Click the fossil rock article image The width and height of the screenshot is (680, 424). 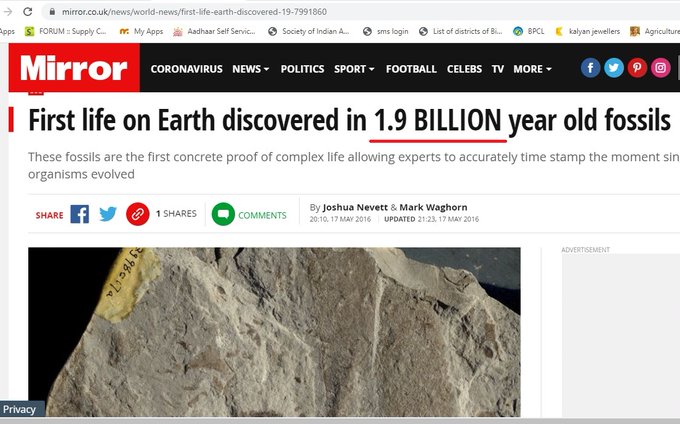(274, 332)
